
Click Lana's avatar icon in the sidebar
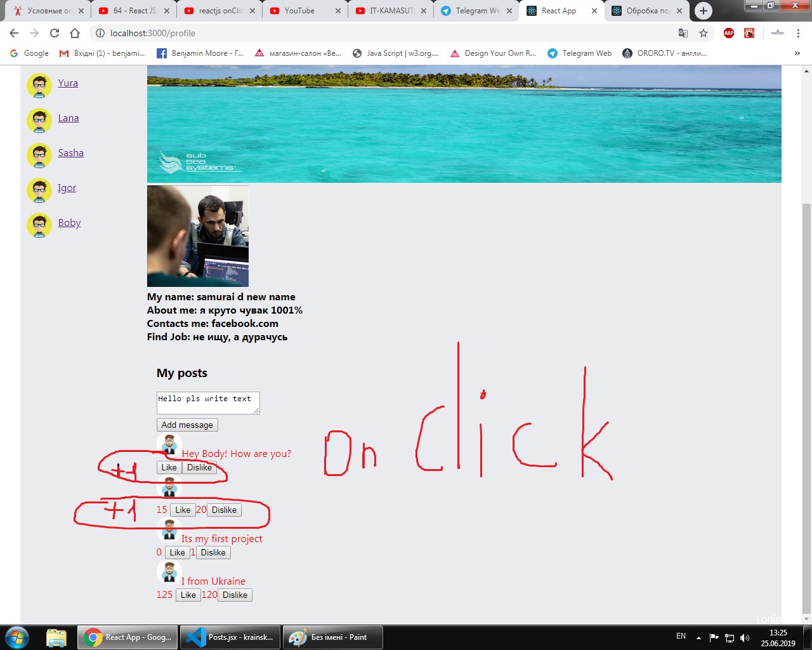click(x=39, y=120)
